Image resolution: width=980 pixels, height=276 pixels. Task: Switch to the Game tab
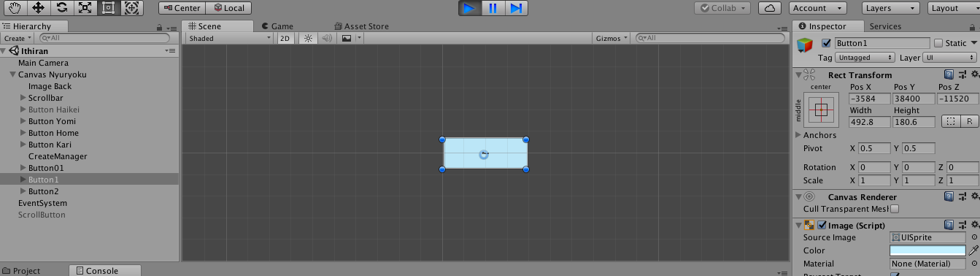pyautogui.click(x=277, y=26)
